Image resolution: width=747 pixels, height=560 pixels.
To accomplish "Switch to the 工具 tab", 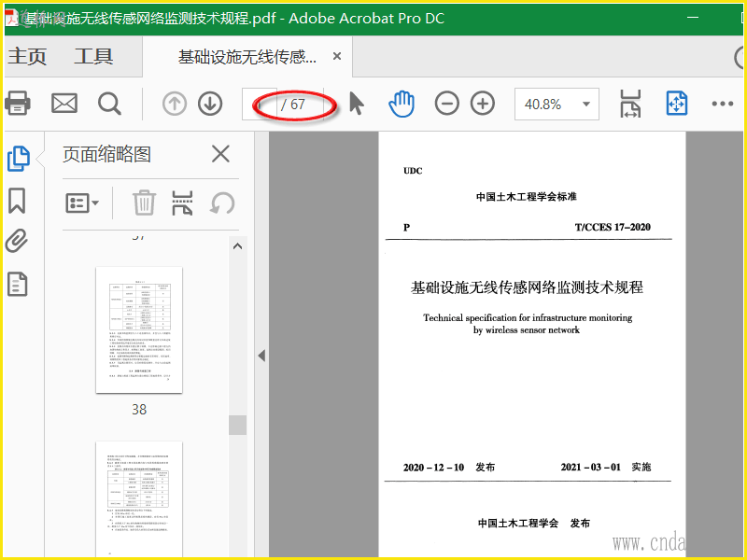I will (93, 56).
